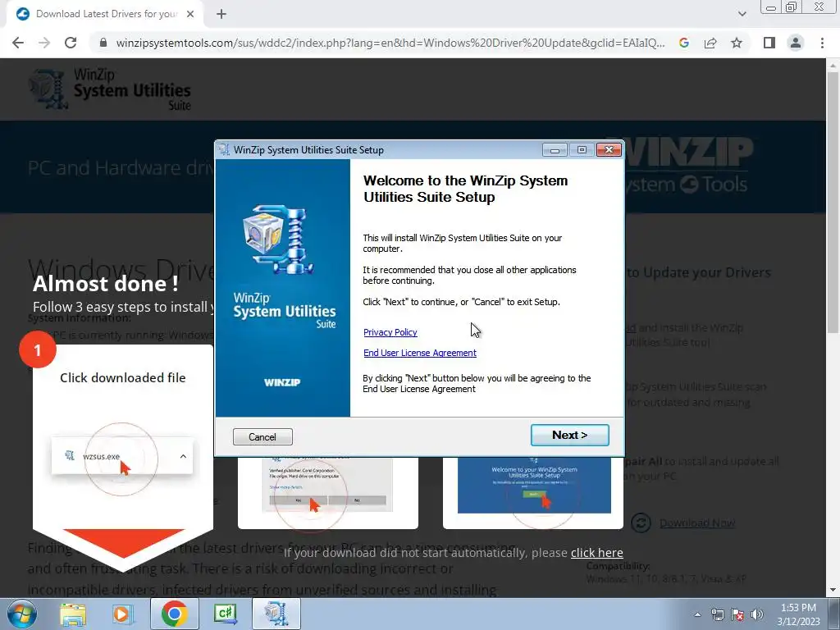Click the Download Now link on webpage
The height and width of the screenshot is (630, 840).
pos(697,523)
